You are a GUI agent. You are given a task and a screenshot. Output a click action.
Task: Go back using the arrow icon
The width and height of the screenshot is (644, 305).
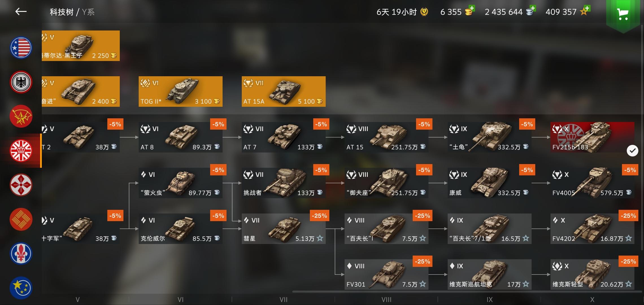(x=21, y=12)
